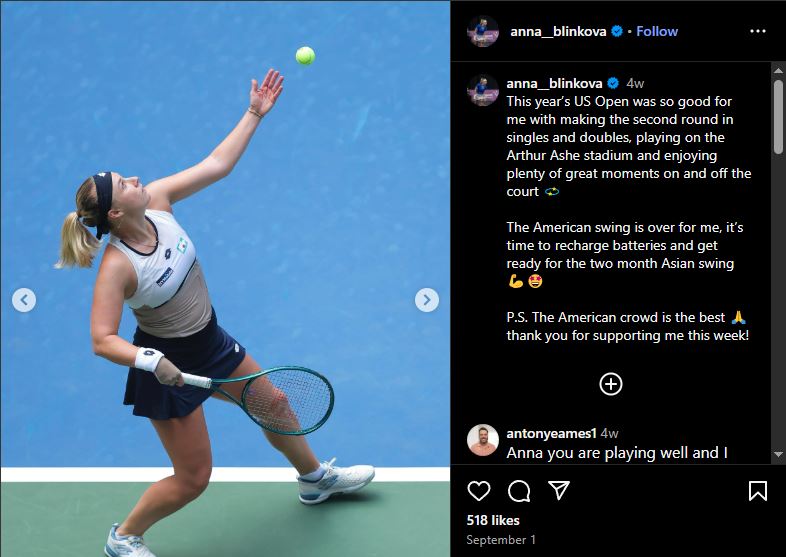Open the September 1 post date
Viewport: 786px width, 557px height.
tap(501, 540)
